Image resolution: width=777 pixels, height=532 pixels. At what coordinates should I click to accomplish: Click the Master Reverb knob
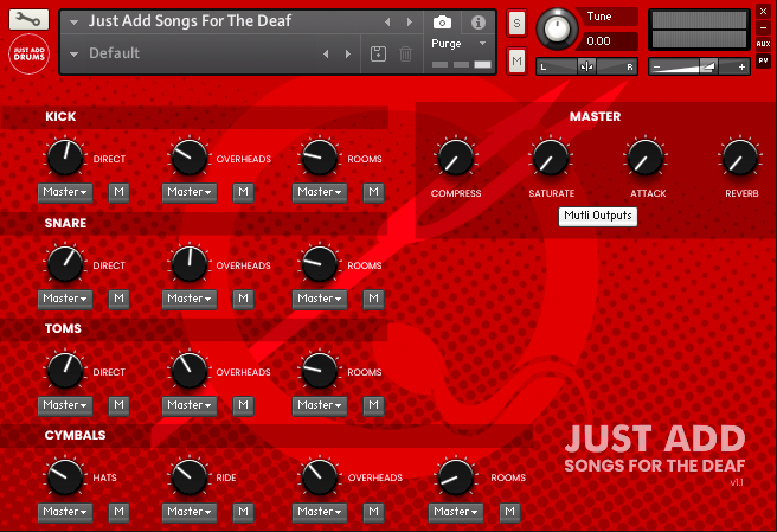(740, 158)
